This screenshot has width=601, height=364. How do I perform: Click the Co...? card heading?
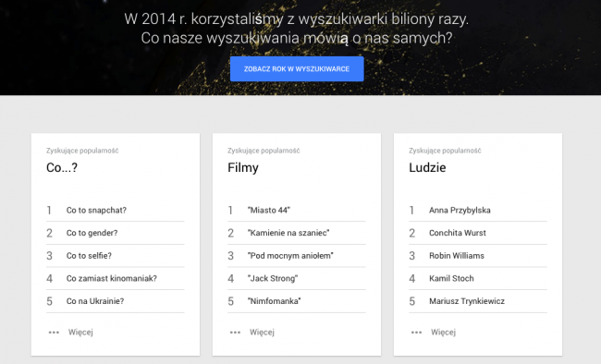pos(62,167)
